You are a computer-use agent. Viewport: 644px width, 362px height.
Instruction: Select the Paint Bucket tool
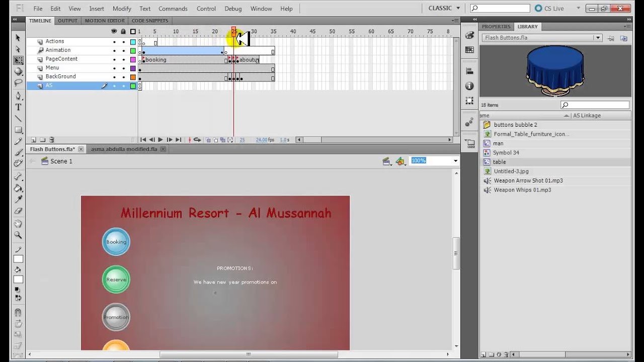click(x=18, y=188)
